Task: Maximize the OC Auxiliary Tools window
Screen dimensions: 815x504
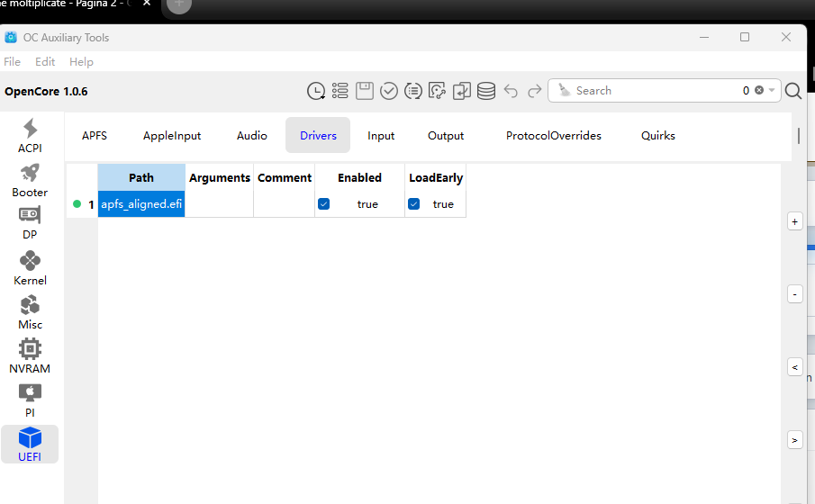Action: (745, 38)
